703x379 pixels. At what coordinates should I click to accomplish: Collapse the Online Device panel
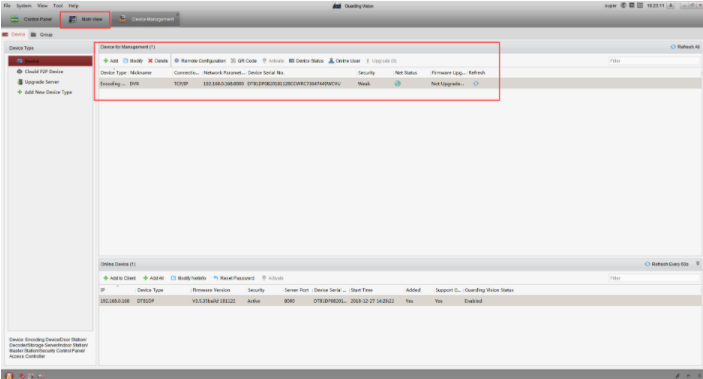698,264
